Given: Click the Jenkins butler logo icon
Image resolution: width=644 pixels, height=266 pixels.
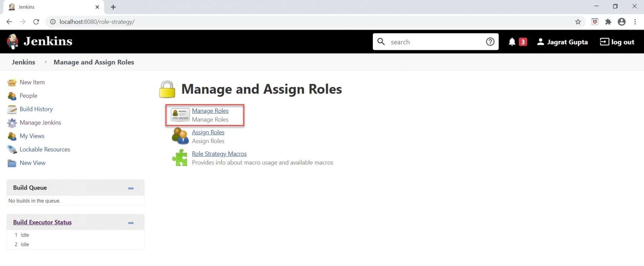Looking at the screenshot, I should (x=13, y=42).
